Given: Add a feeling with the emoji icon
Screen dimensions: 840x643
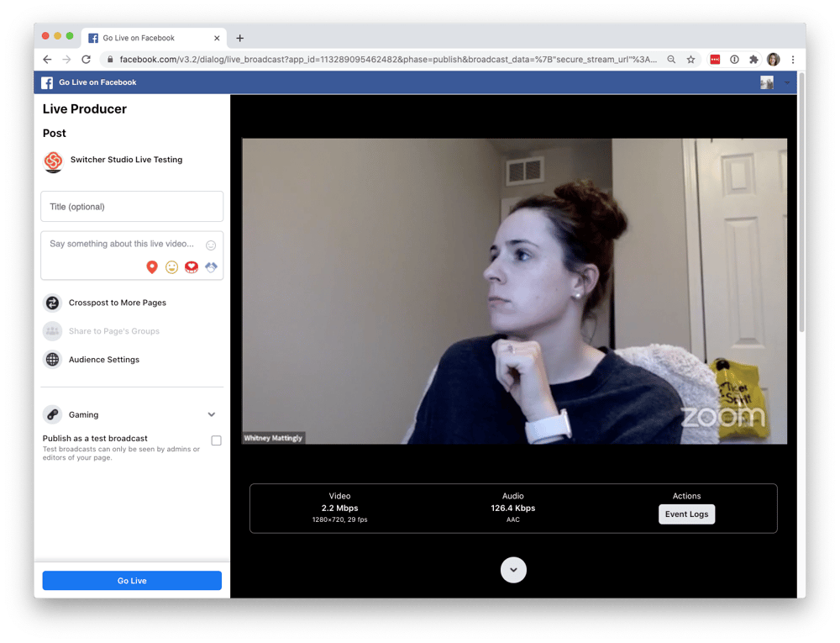Looking at the screenshot, I should 171,266.
